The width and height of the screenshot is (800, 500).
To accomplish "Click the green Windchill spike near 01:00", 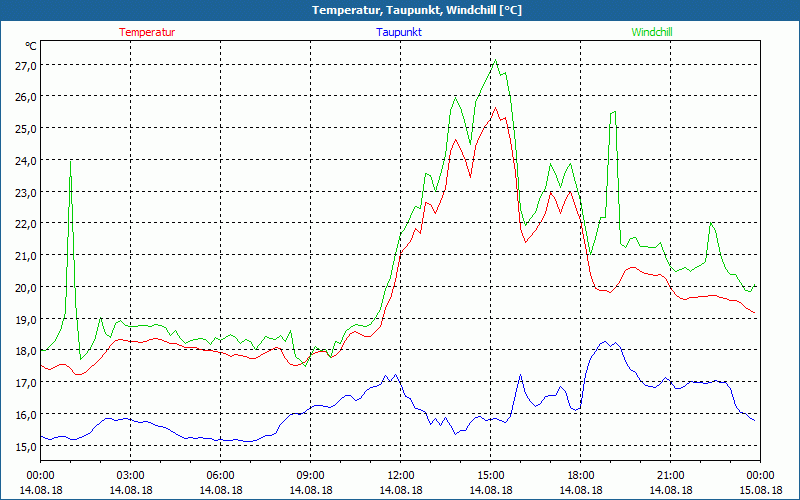I will click(x=70, y=162).
